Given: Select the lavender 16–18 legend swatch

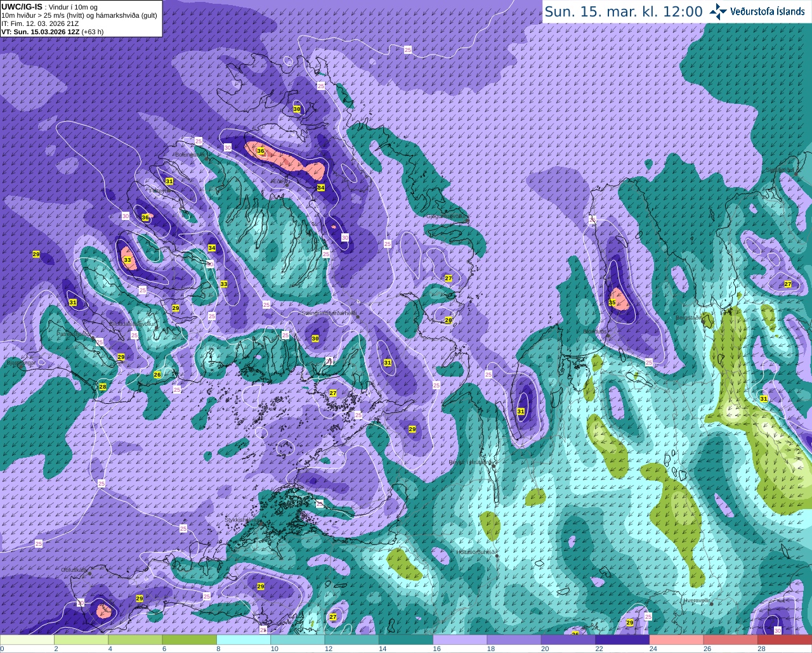Looking at the screenshot, I should point(460,640).
